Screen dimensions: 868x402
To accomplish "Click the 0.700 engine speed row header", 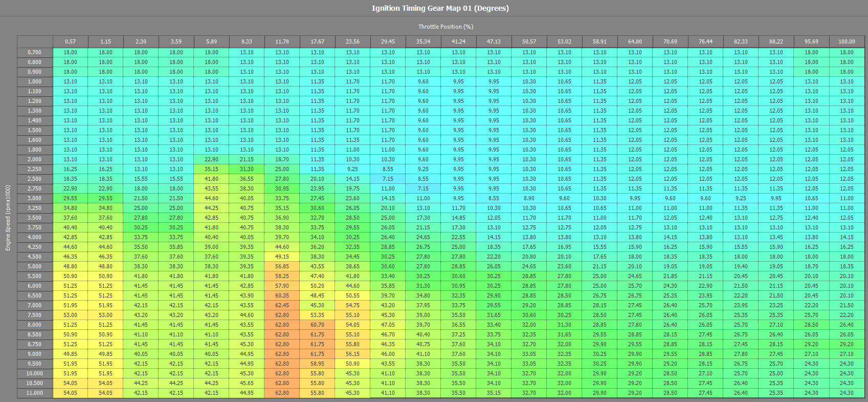I will pos(35,52).
